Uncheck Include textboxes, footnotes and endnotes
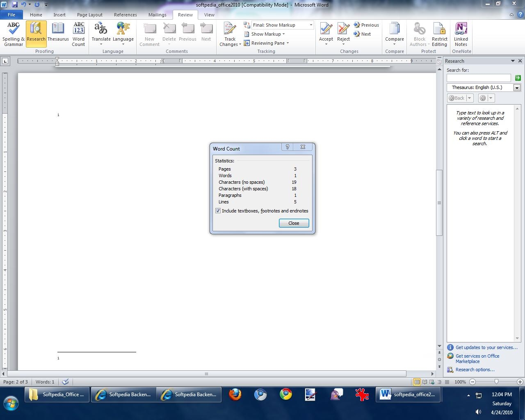 [218, 211]
